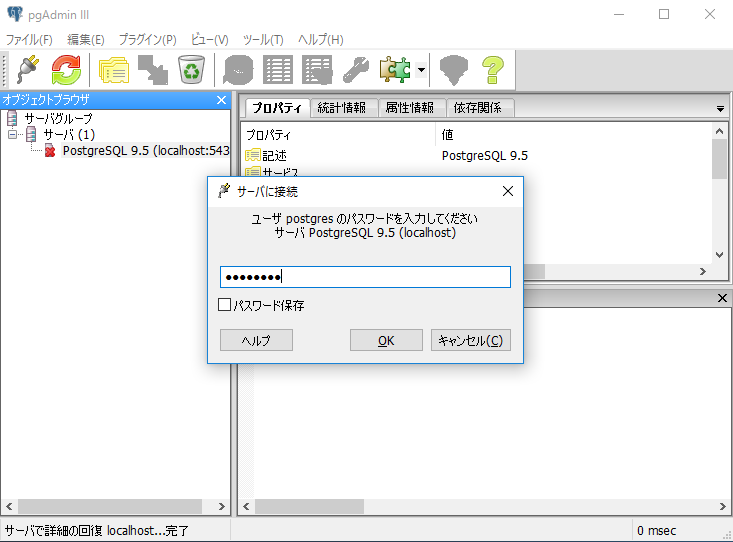733x542 pixels.
Task: Click the guru hint icon
Action: 453,70
